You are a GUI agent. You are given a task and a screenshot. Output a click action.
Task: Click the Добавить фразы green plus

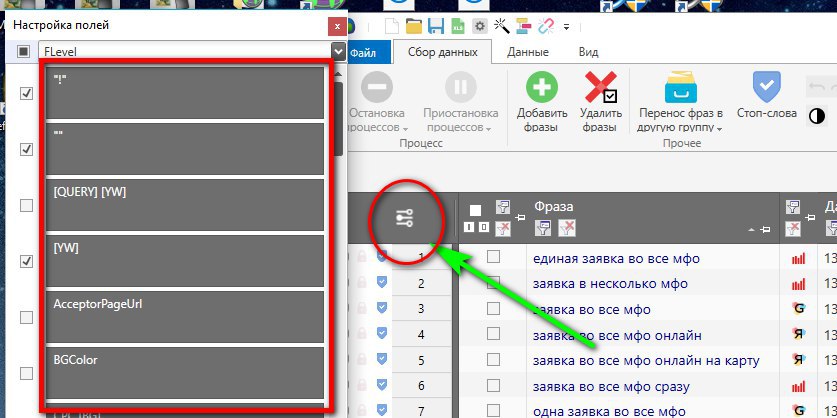(x=542, y=88)
